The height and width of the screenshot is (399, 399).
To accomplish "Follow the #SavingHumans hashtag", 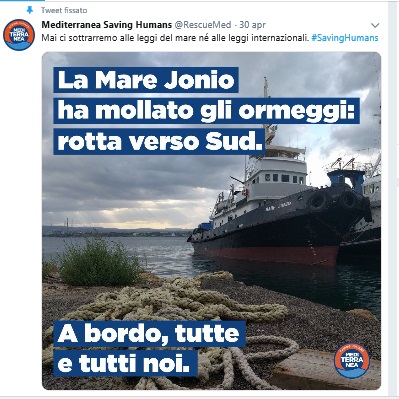I will (x=345, y=38).
